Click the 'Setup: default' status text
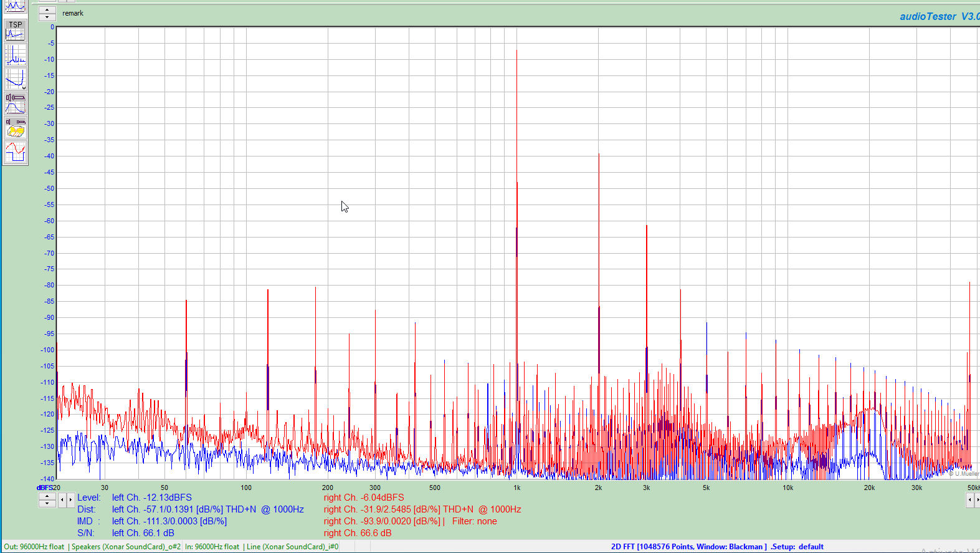This screenshot has height=553, width=980. pyautogui.click(x=797, y=547)
